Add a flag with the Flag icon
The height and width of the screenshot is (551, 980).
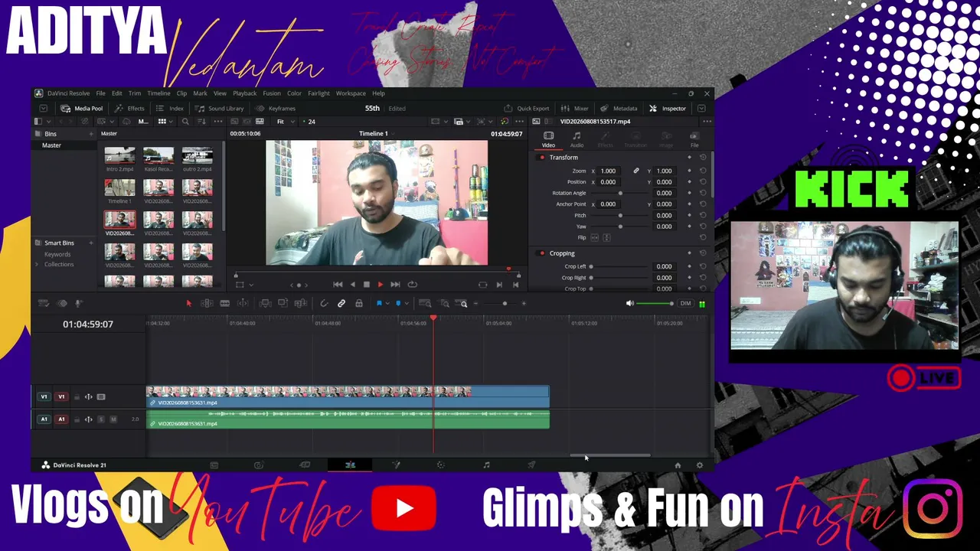coord(379,304)
